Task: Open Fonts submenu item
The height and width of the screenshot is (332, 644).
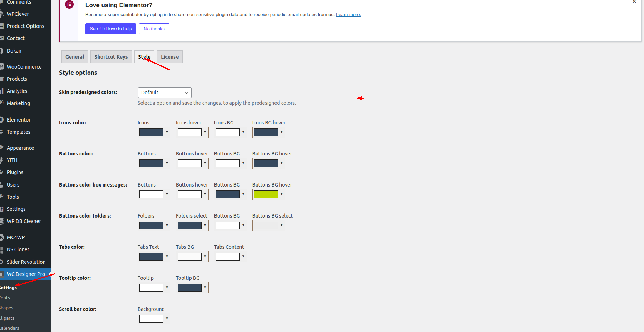Action: click(x=5, y=298)
